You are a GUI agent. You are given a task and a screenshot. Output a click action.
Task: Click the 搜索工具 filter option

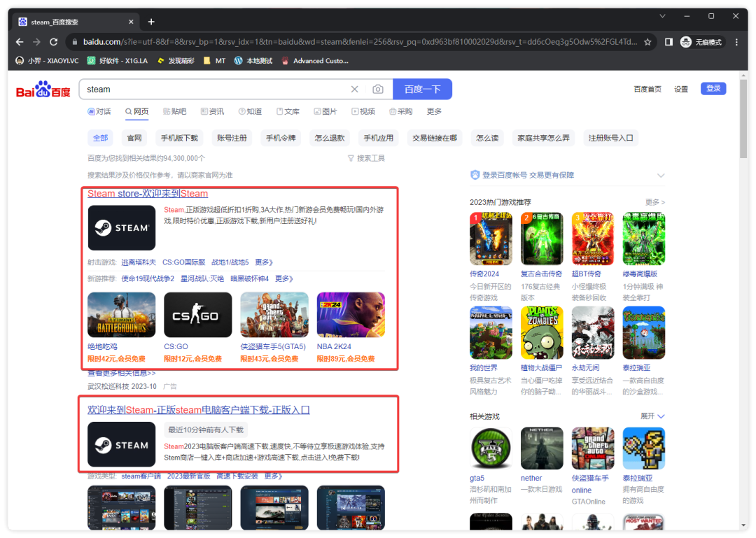[366, 159]
